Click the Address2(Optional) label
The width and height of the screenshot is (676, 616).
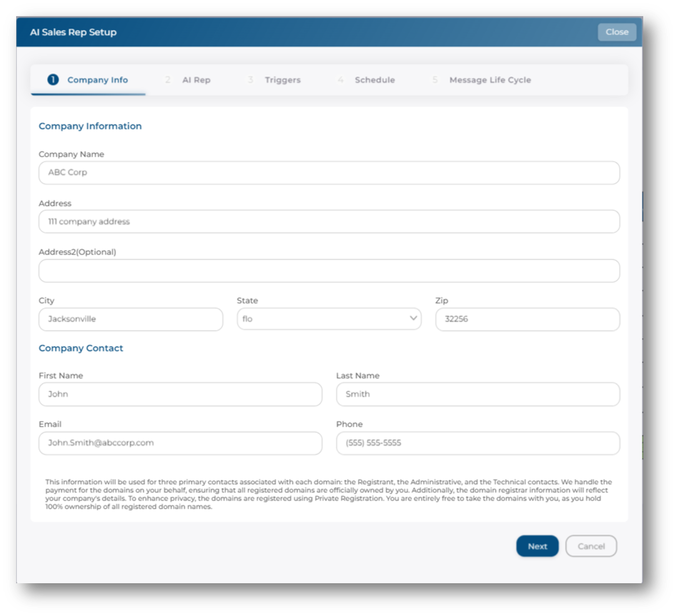77,252
